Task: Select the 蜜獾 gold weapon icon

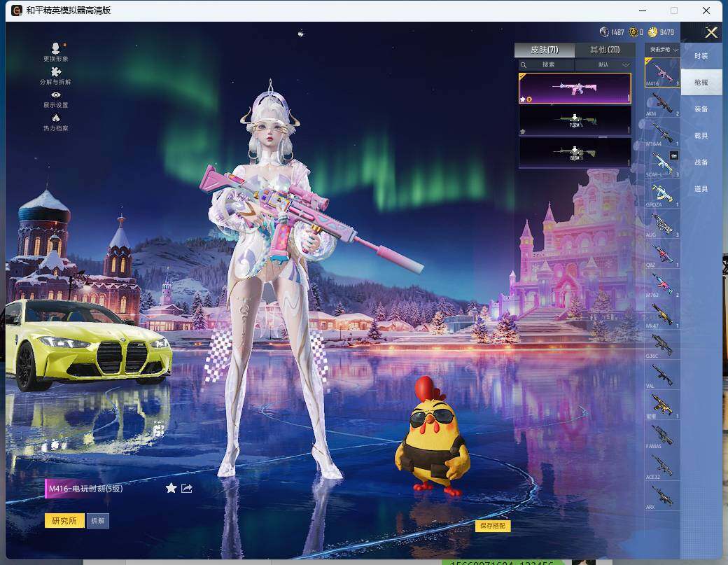Action: (x=662, y=405)
